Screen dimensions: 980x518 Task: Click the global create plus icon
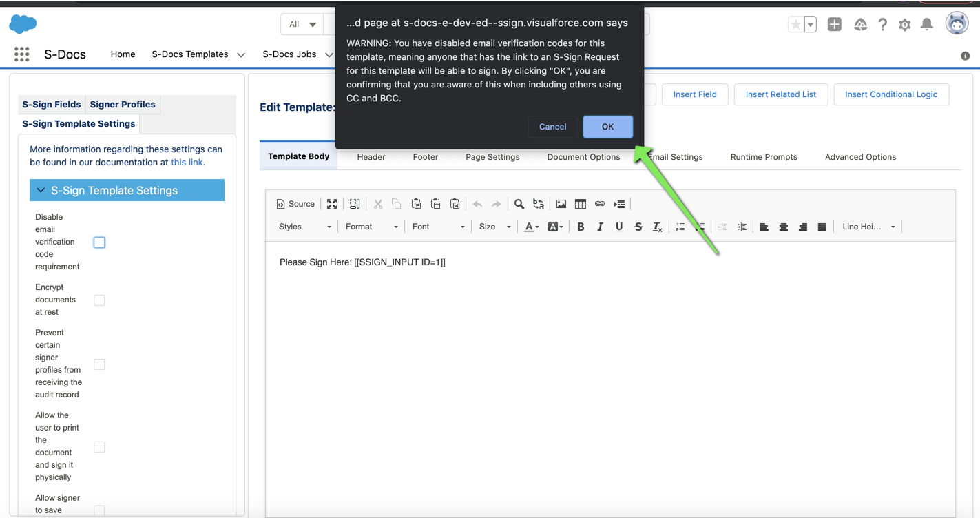click(835, 25)
